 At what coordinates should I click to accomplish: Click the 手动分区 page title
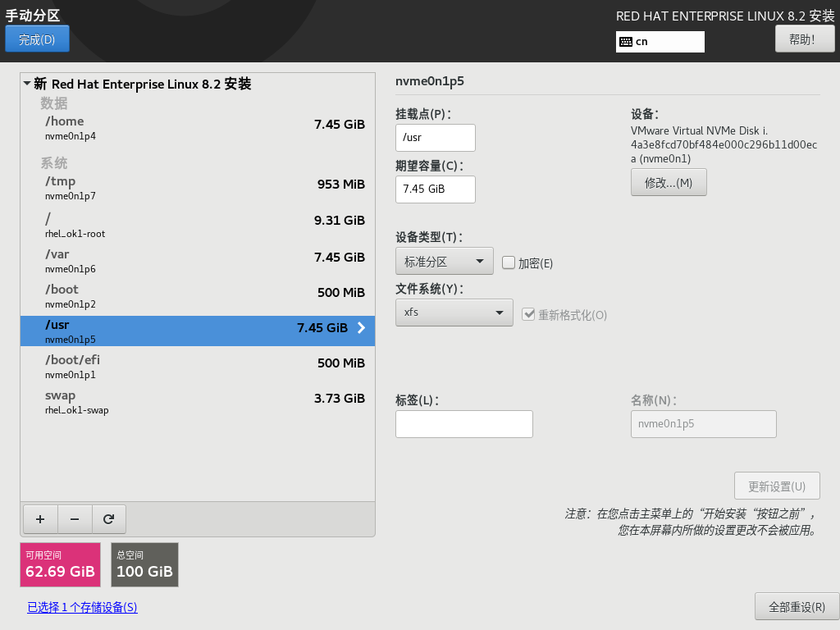pos(33,15)
